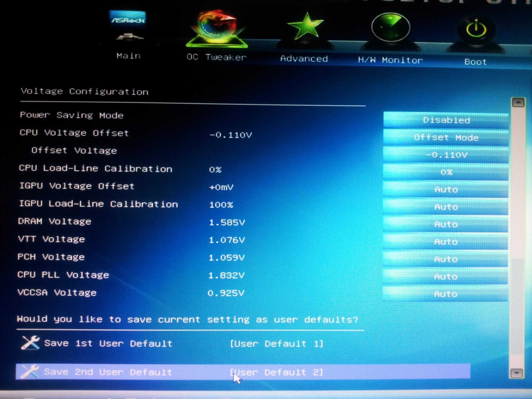Switch to the H/W Monitor tab label

click(x=390, y=60)
